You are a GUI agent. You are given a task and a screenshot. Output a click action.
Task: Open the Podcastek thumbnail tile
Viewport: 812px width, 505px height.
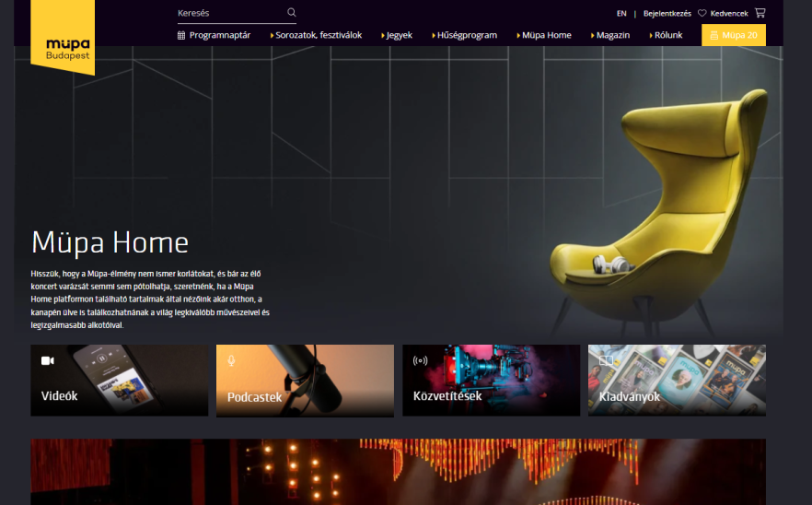click(x=305, y=382)
